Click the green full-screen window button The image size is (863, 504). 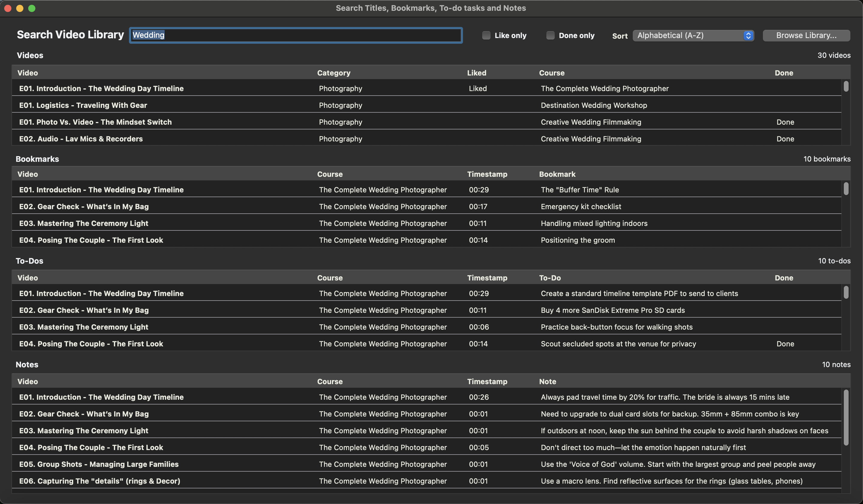(x=31, y=8)
